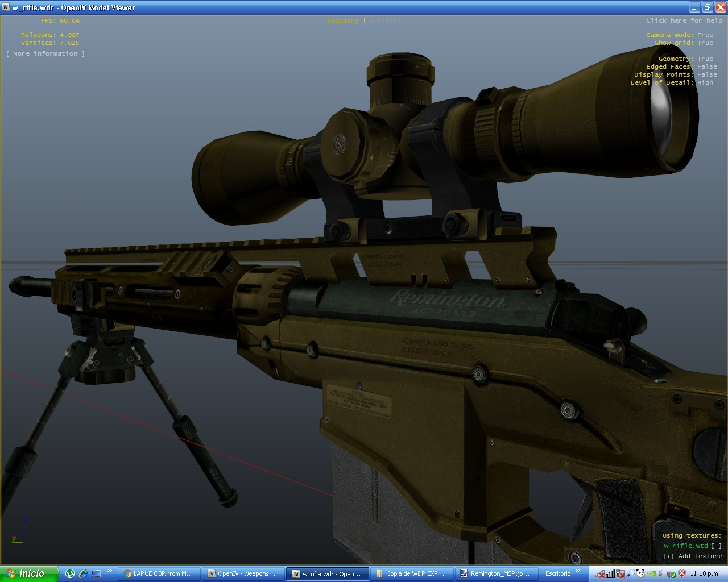Click the OpenIV title bar icon
The height and width of the screenshot is (582, 728).
pyautogui.click(x=6, y=7)
